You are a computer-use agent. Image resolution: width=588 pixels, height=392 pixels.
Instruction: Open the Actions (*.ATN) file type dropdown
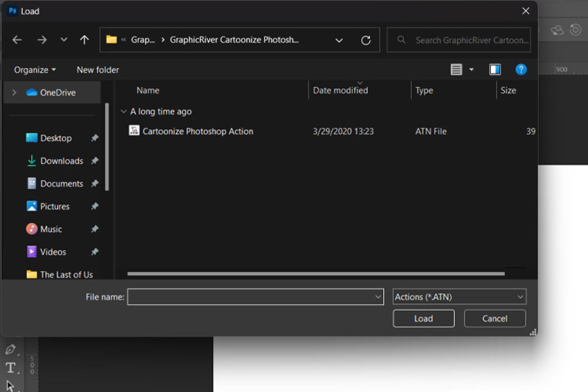click(459, 297)
